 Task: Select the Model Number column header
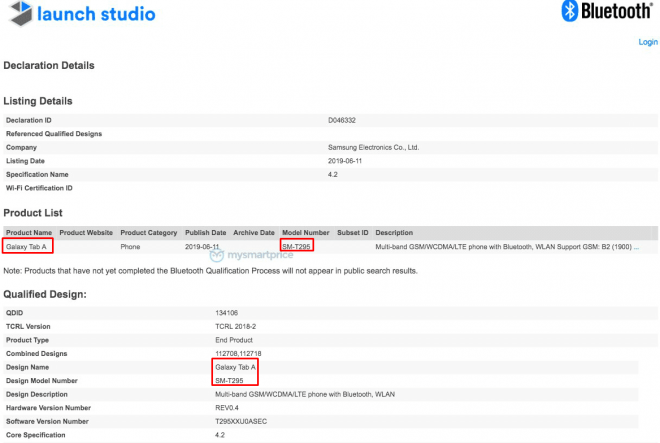[306, 232]
